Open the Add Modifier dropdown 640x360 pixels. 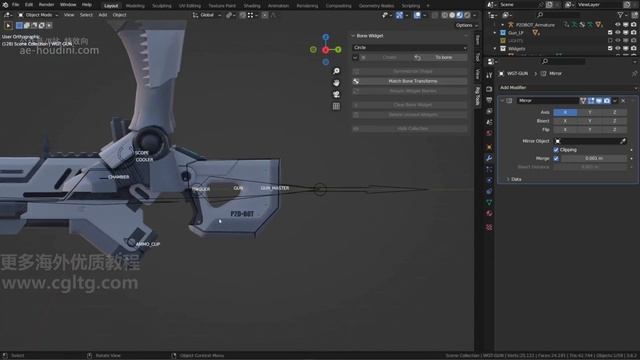pyautogui.click(x=567, y=88)
